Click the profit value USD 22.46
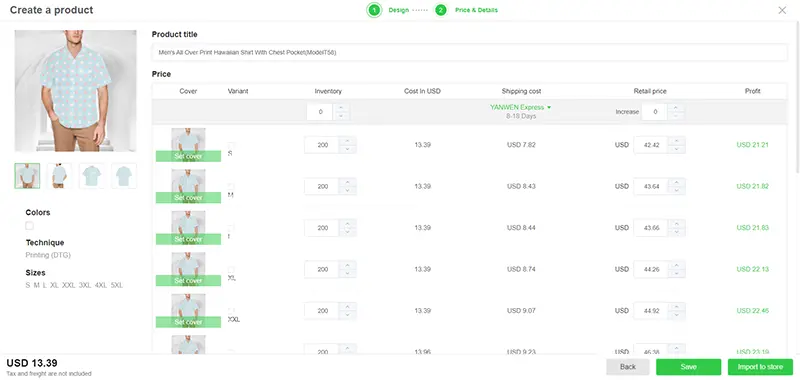 point(752,311)
